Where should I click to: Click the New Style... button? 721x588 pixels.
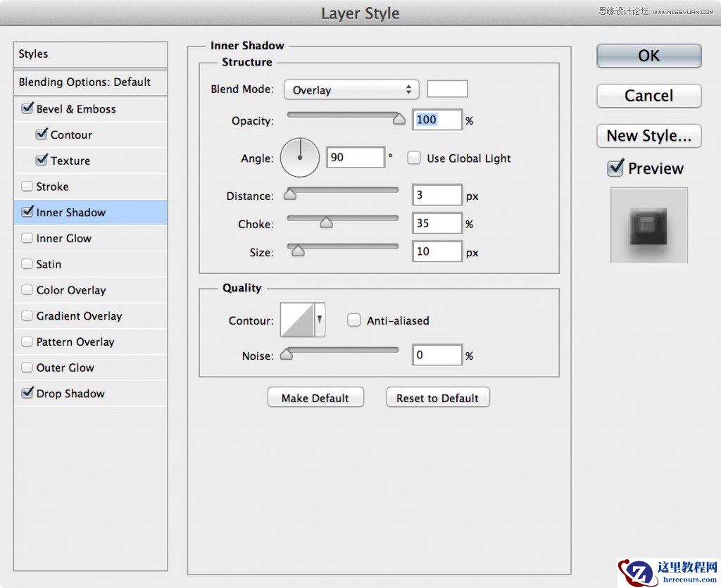point(648,136)
